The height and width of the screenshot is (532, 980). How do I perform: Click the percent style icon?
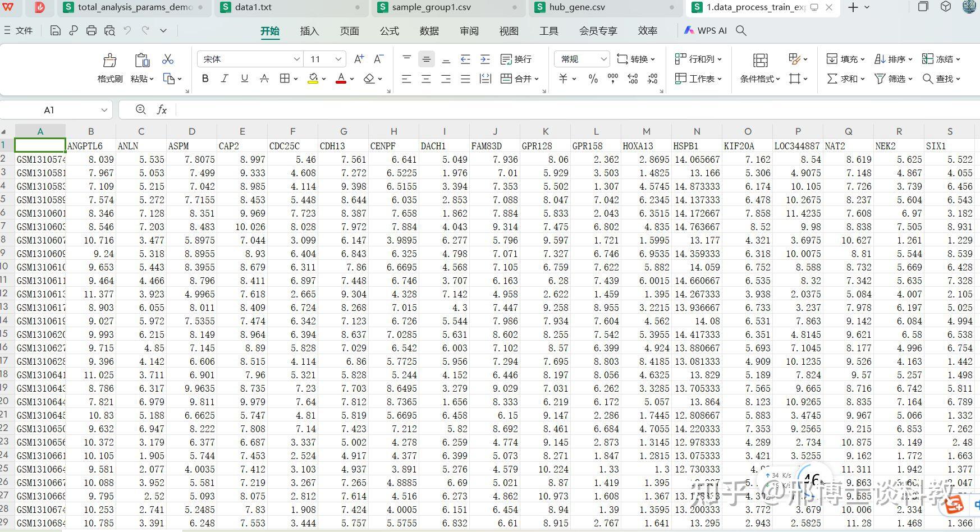pyautogui.click(x=593, y=79)
